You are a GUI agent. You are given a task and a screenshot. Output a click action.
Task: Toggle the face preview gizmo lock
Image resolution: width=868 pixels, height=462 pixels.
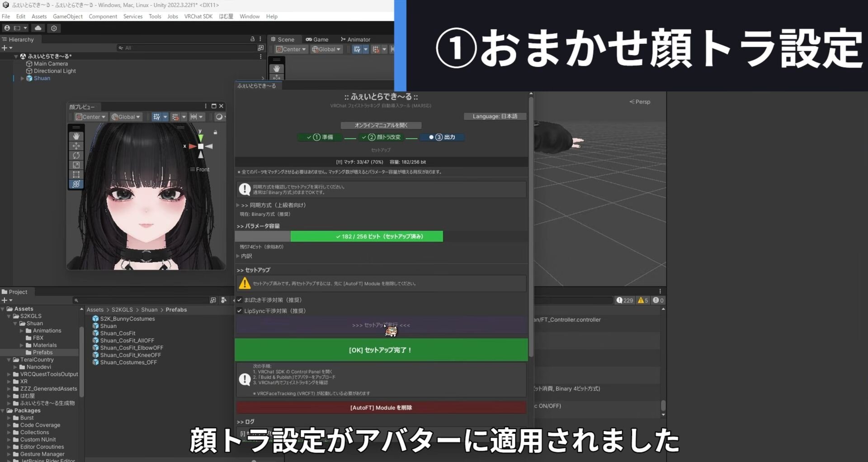(215, 132)
